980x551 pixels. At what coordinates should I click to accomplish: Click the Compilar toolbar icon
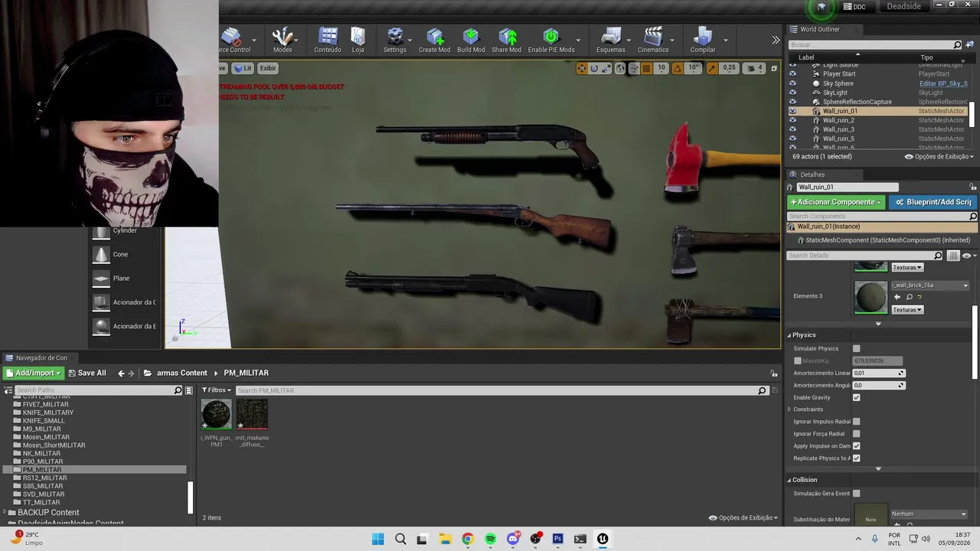click(703, 40)
